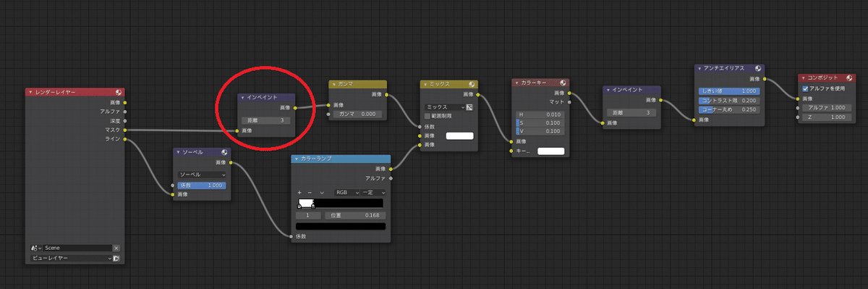
Task: Toggle alpha icon next to Mix blend type
Action: 469,107
